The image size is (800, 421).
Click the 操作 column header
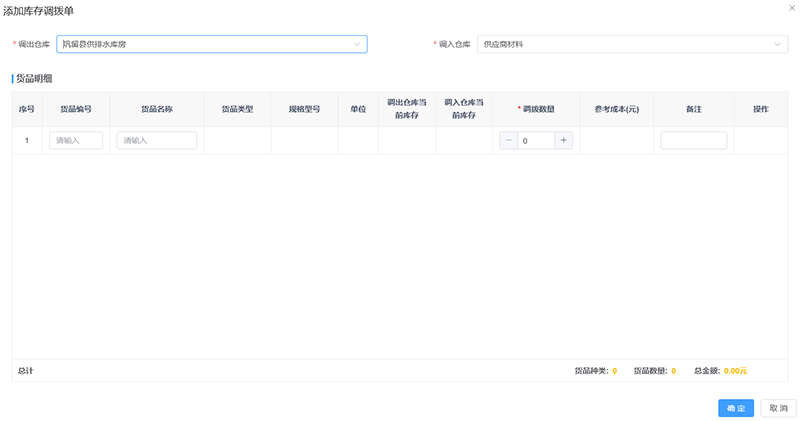761,109
